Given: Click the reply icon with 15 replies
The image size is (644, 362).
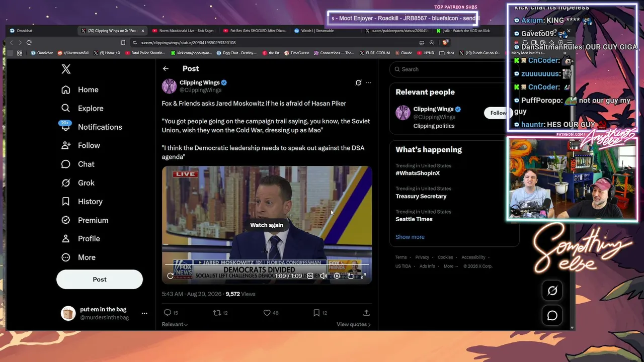Looking at the screenshot, I should point(168,313).
